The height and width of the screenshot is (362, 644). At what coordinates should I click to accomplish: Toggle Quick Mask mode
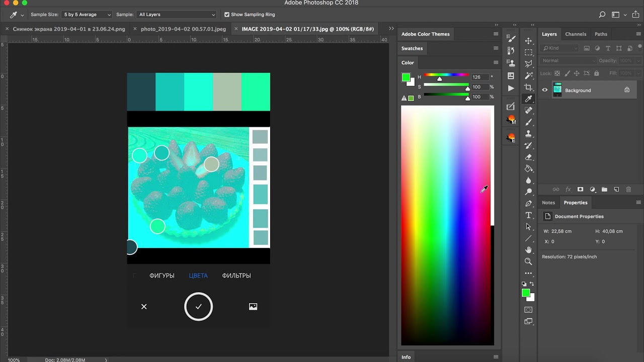528,310
